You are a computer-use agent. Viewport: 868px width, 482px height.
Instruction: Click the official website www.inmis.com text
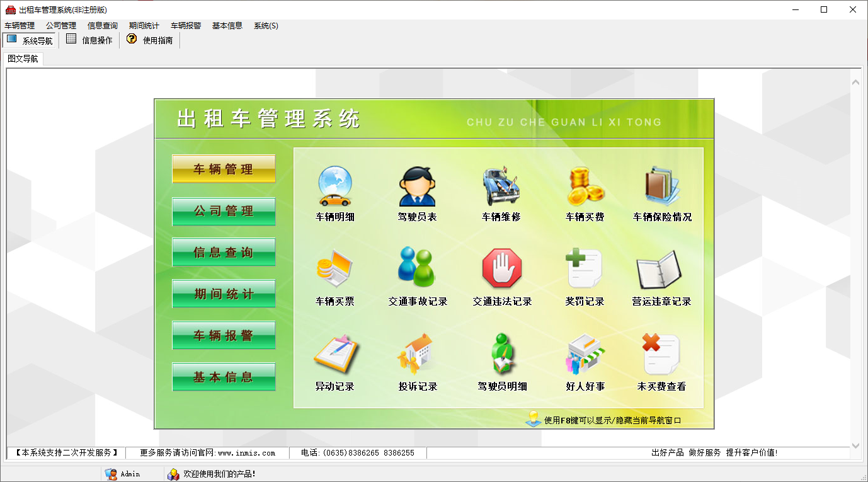(246, 453)
